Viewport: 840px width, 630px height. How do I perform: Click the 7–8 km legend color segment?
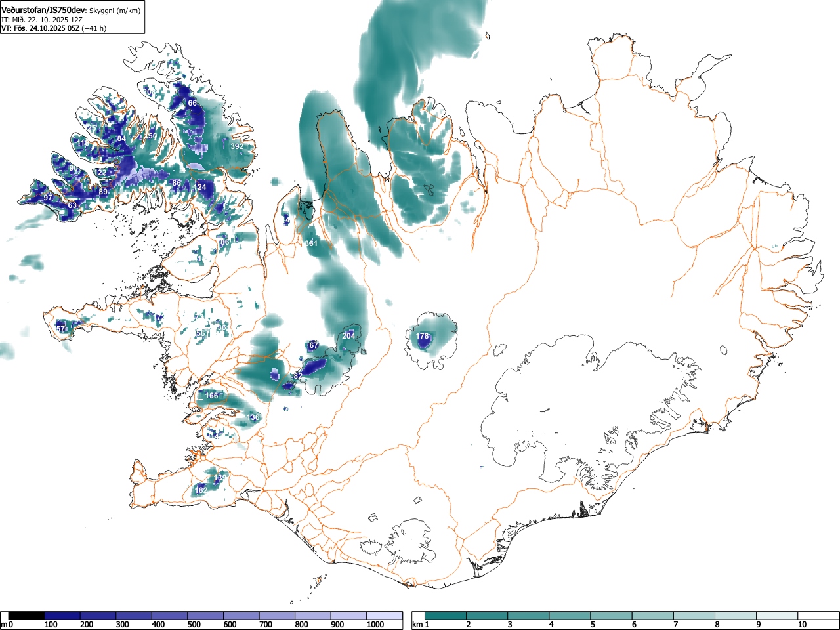pos(694,616)
